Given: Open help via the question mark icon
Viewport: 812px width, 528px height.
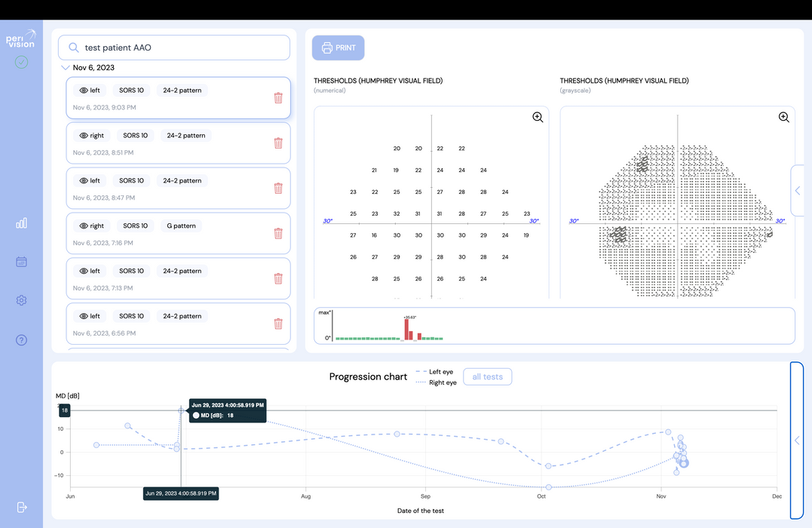Looking at the screenshot, I should 21,339.
